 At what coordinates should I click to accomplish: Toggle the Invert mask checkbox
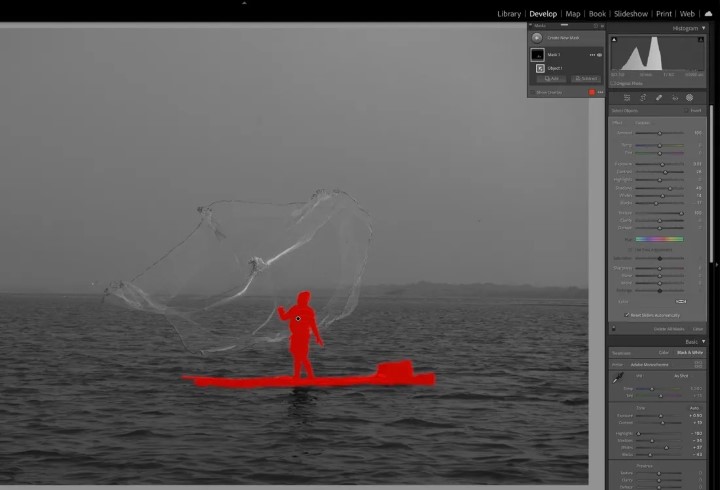[x=686, y=110]
